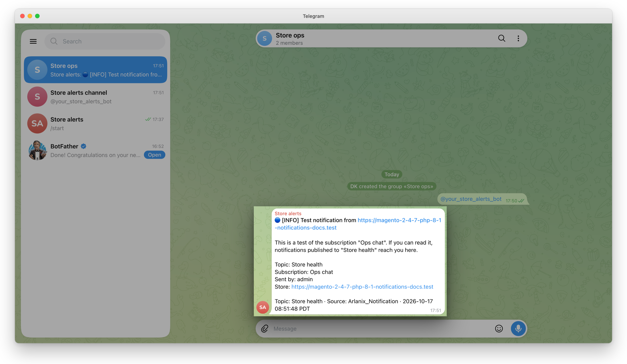Click the Topic: Store health line
627x364 pixels.
(298, 264)
